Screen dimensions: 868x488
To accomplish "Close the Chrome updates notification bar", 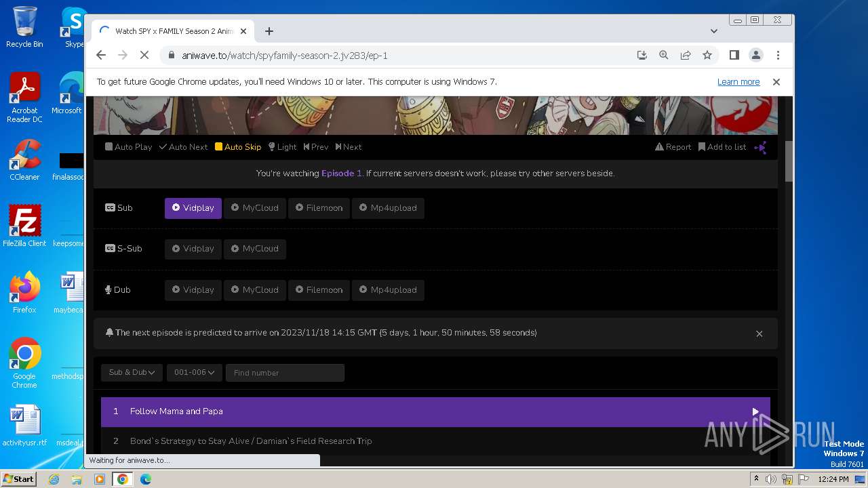I will (776, 82).
